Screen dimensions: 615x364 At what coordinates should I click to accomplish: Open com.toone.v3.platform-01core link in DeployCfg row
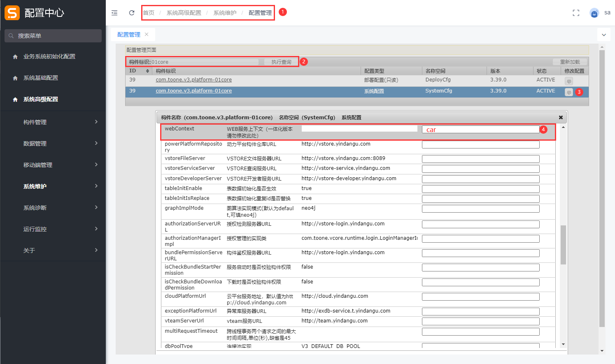pyautogui.click(x=193, y=80)
